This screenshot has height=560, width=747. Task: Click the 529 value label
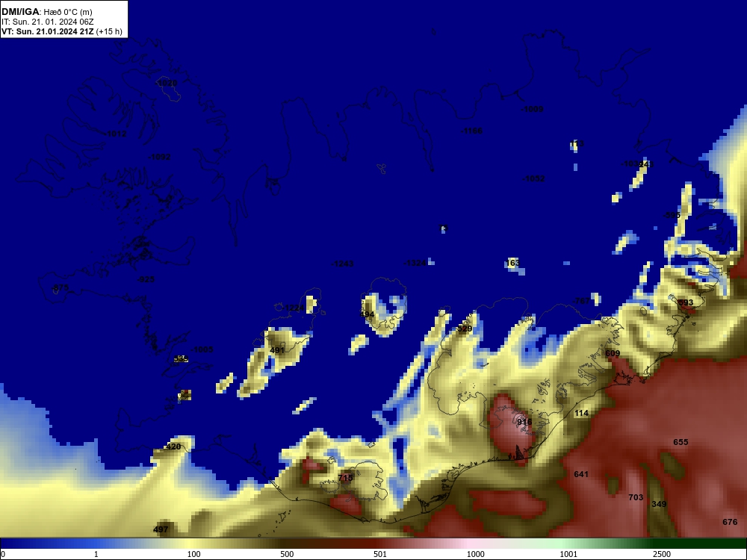[465, 329]
